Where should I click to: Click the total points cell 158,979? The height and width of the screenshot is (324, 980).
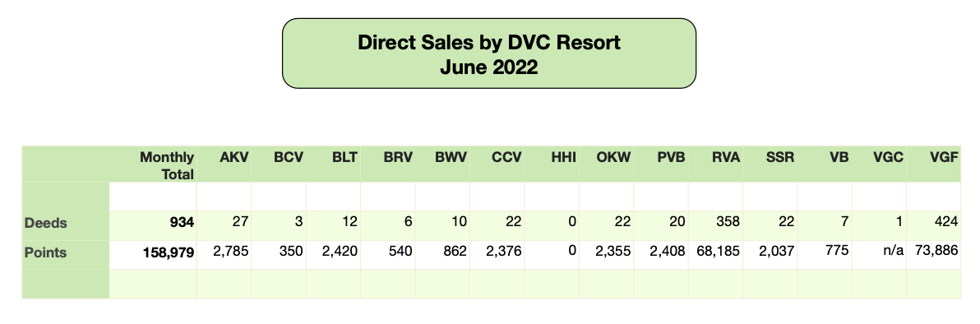tap(168, 252)
